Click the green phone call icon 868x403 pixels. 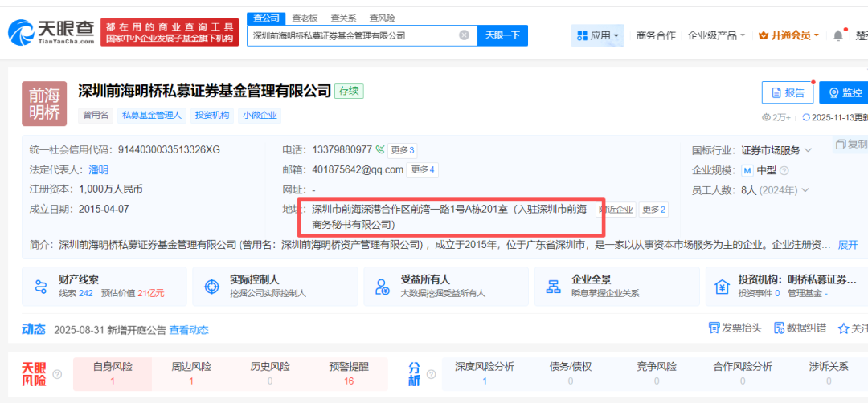pyautogui.click(x=379, y=149)
